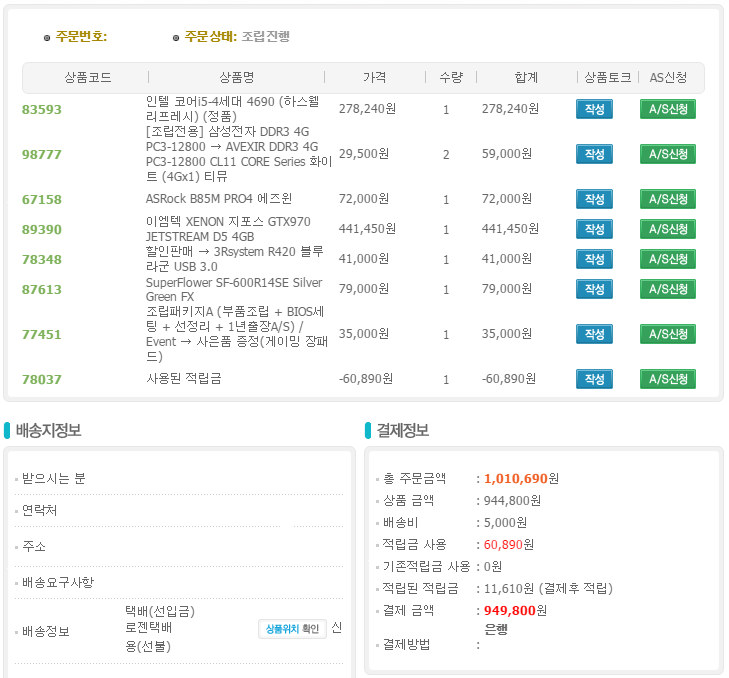Click the 상품명 column header
Screen dimensions: 729x678
[236, 77]
